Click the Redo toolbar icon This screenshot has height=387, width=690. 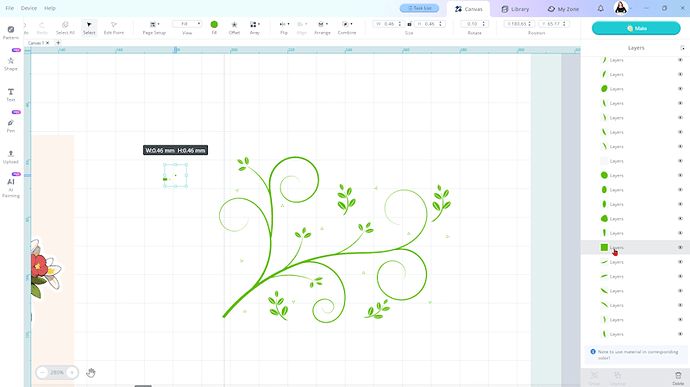tap(42, 28)
